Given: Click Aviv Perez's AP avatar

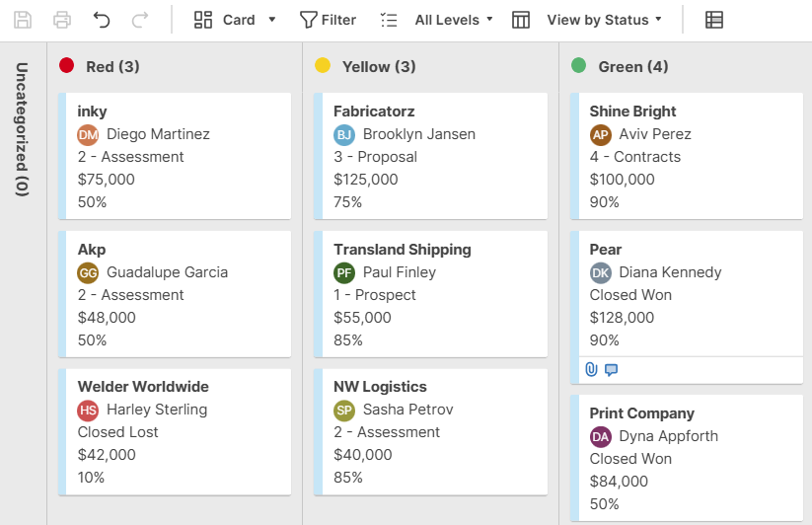Looking at the screenshot, I should tap(601, 134).
